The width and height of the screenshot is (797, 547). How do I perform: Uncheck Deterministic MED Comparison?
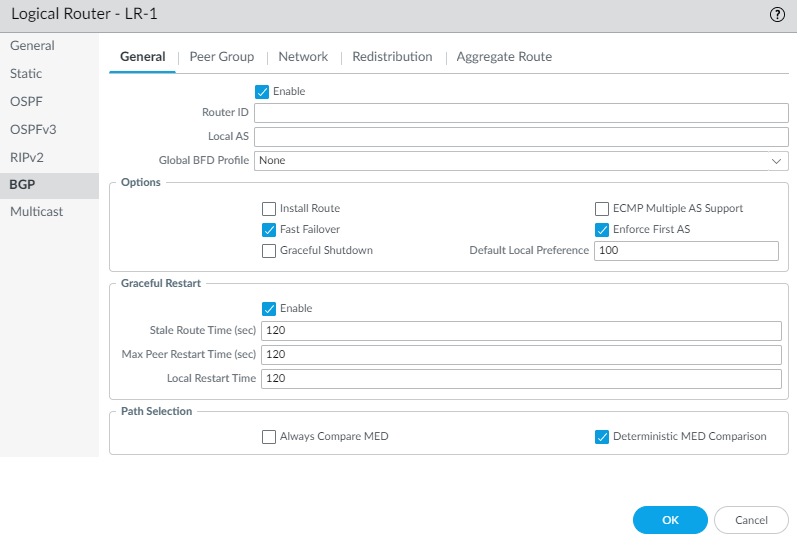(602, 437)
